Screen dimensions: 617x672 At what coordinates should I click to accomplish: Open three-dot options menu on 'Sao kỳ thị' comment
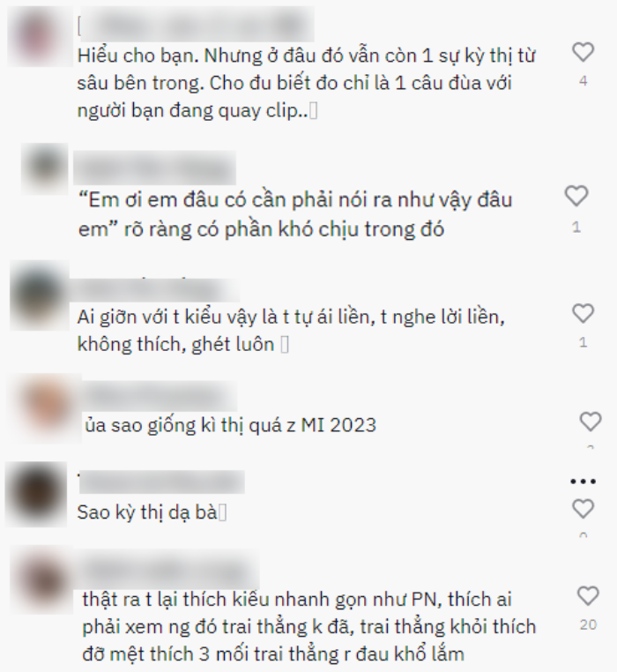coord(584,482)
